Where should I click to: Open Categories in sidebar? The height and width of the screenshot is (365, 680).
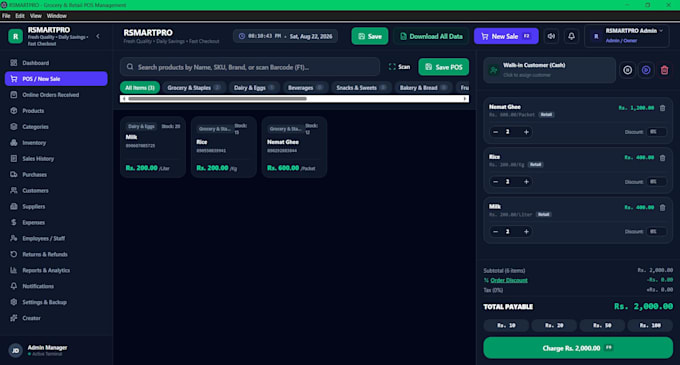(x=56, y=127)
